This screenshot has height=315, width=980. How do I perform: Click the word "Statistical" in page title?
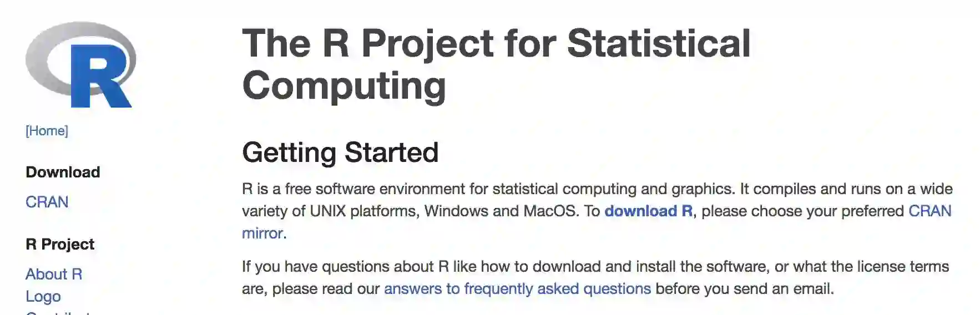658,43
